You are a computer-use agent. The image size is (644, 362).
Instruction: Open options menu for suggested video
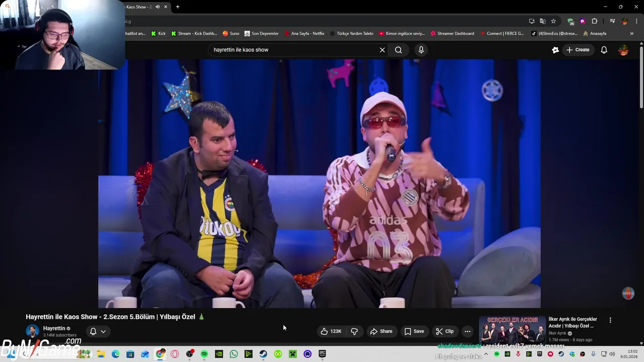[610, 320]
